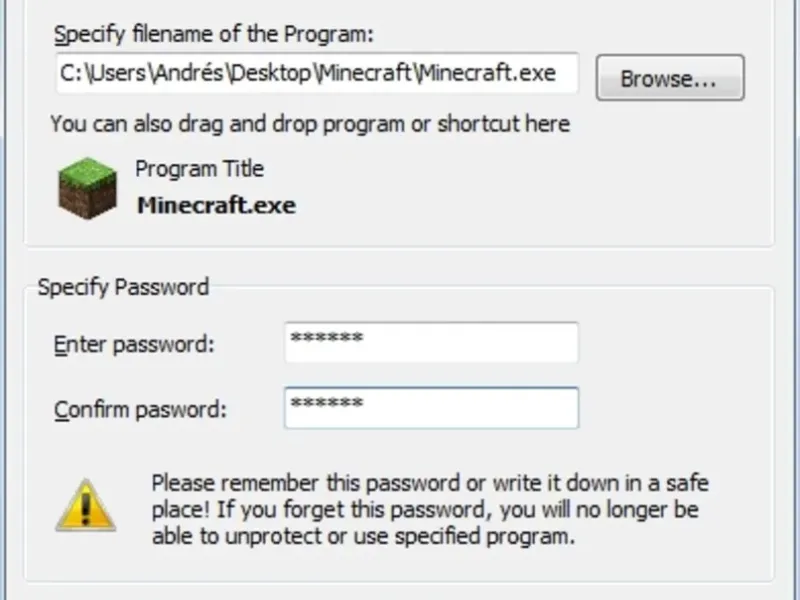The image size is (800, 600).
Task: Click the Minecraft grass block icon
Action: [x=87, y=188]
